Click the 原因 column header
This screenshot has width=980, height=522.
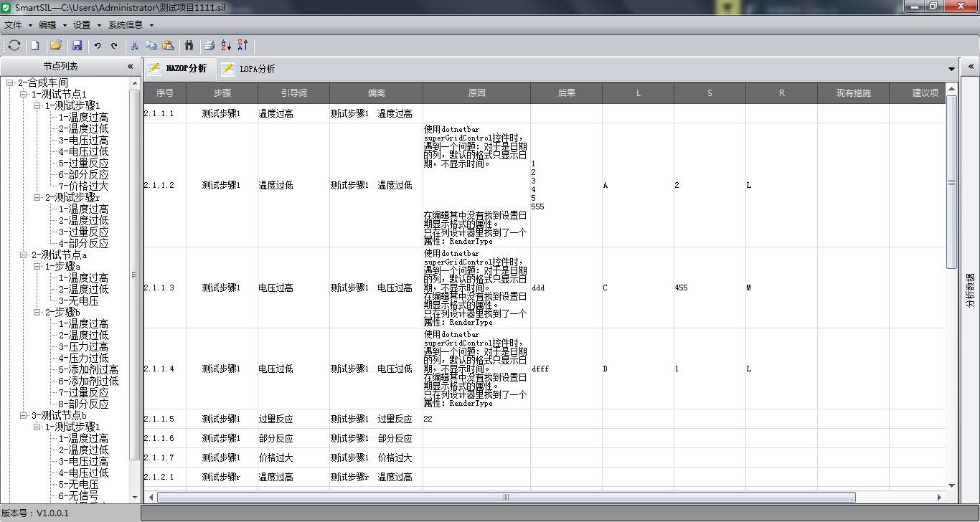[x=476, y=93]
